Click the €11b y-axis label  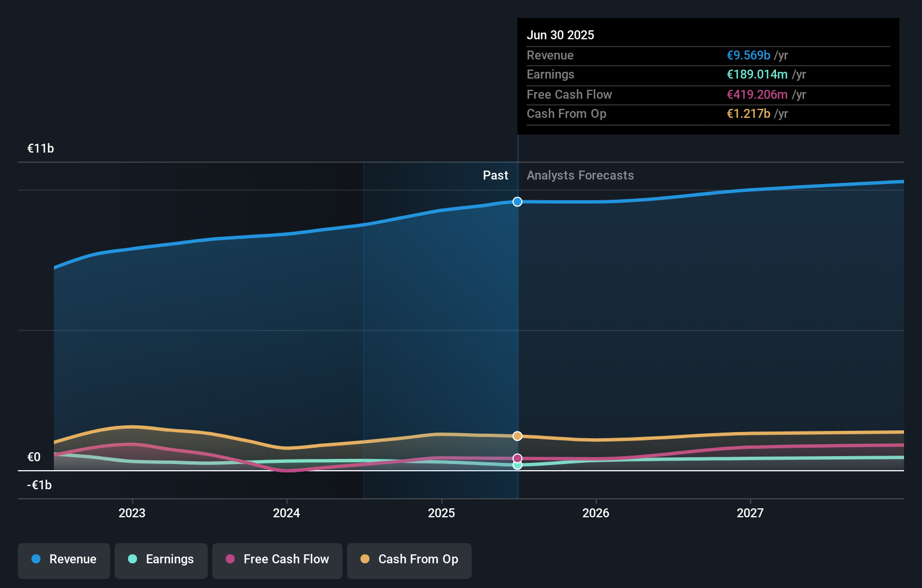click(x=40, y=148)
